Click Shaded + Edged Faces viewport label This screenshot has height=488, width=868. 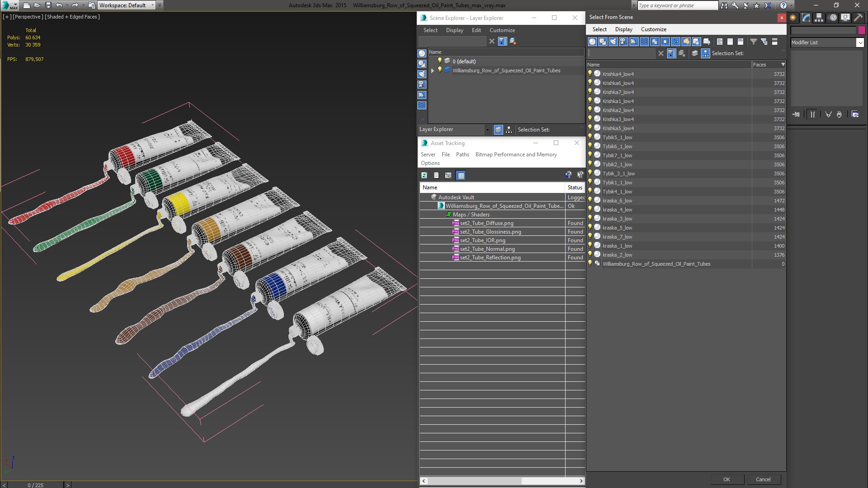click(x=72, y=17)
